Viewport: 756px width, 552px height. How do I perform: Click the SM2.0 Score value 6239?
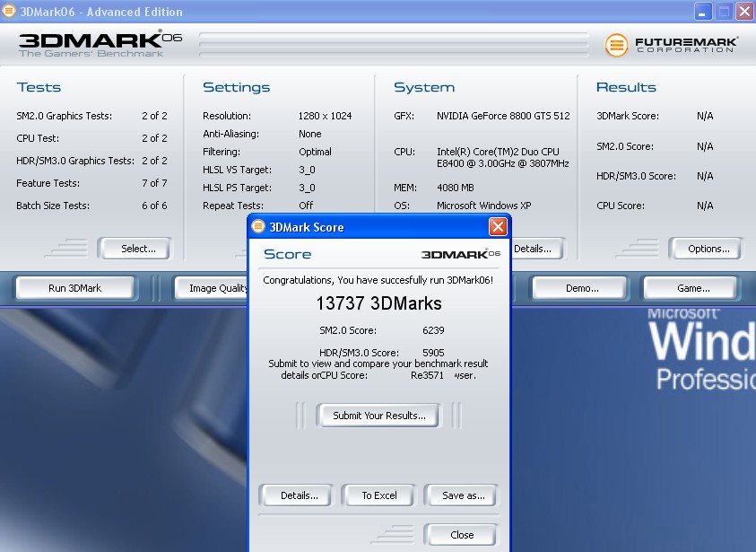(x=433, y=330)
